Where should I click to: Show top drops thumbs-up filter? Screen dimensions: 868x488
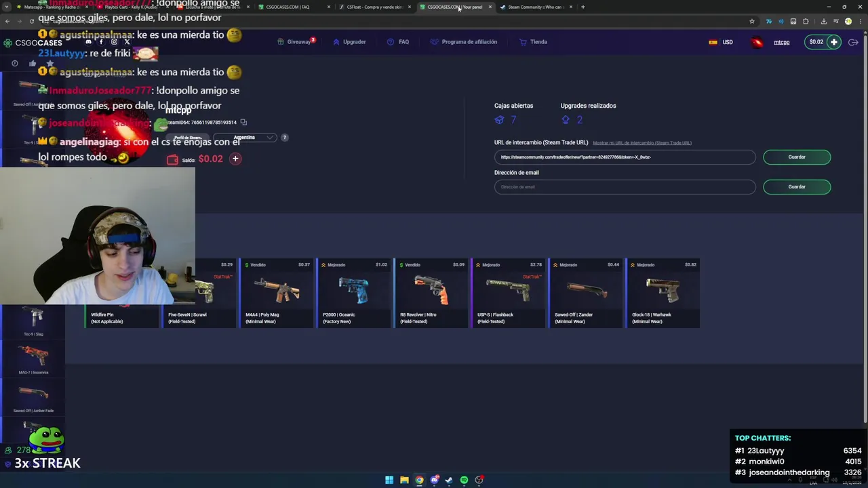[32, 64]
